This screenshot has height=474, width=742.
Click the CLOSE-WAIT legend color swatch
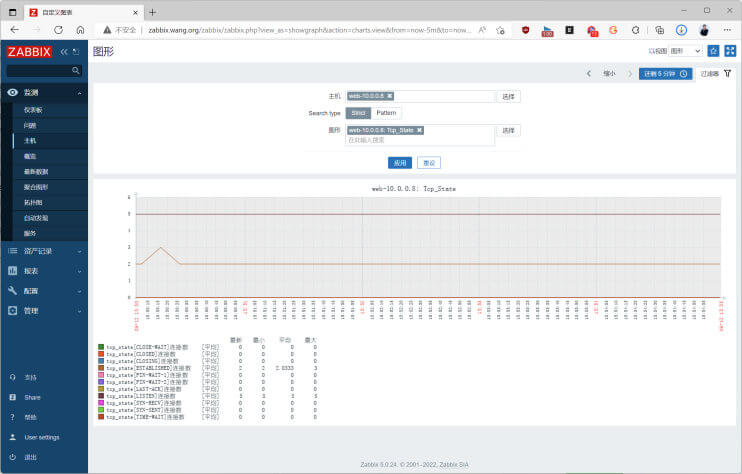coord(101,347)
